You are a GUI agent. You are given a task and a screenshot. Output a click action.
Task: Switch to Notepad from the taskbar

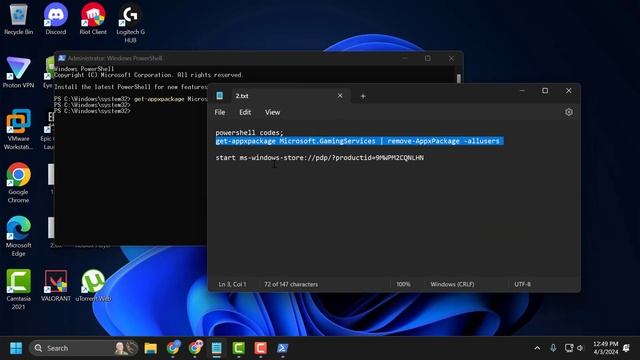pyautogui.click(x=217, y=348)
